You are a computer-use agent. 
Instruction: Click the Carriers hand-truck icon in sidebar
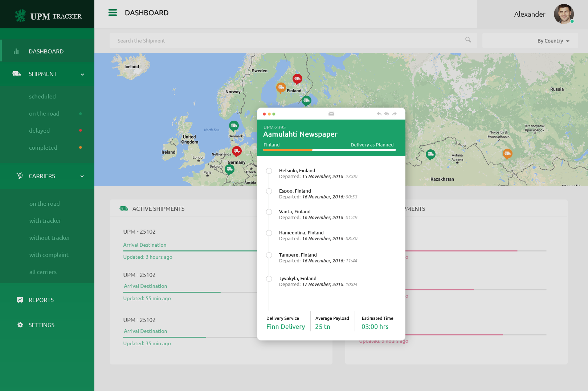tap(20, 176)
